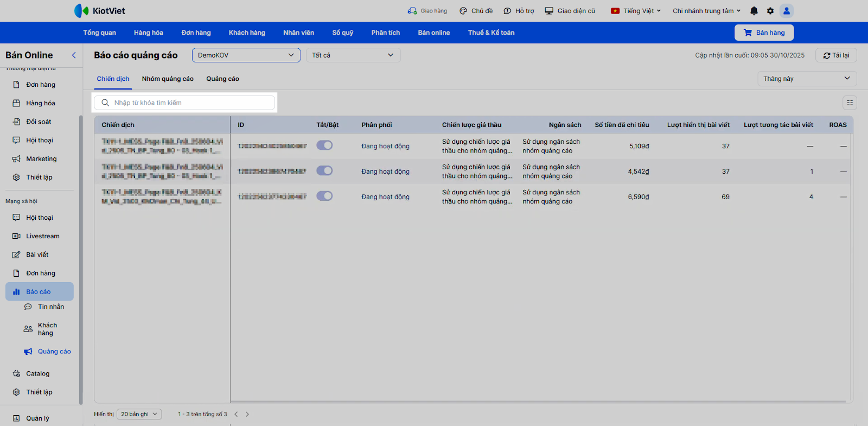
Task: Click the Bán hàng button
Action: click(764, 33)
